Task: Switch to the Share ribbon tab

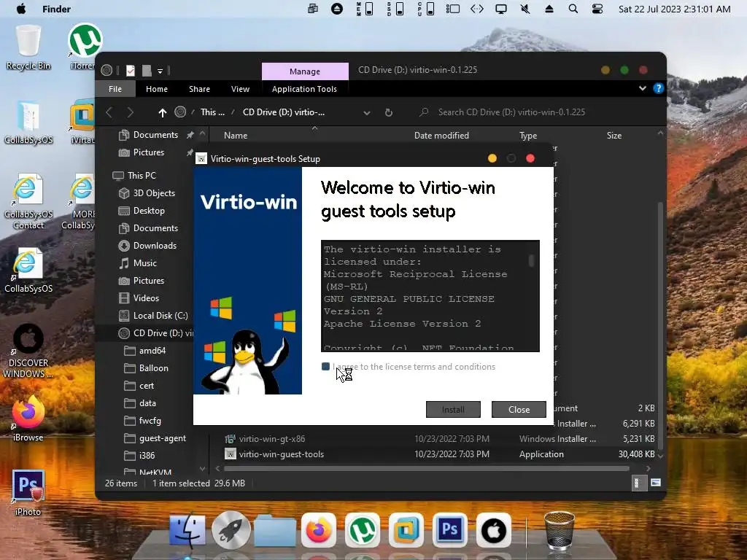Action: (x=199, y=89)
